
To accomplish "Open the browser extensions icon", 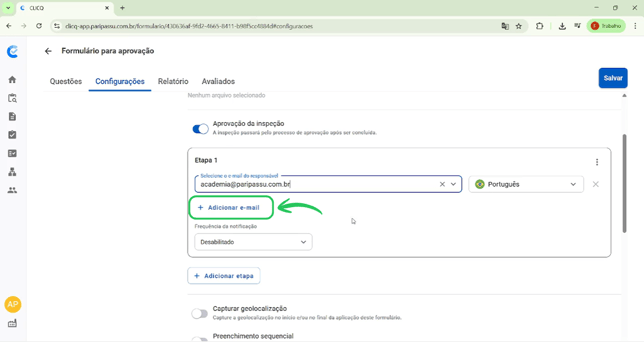I will click(x=540, y=26).
